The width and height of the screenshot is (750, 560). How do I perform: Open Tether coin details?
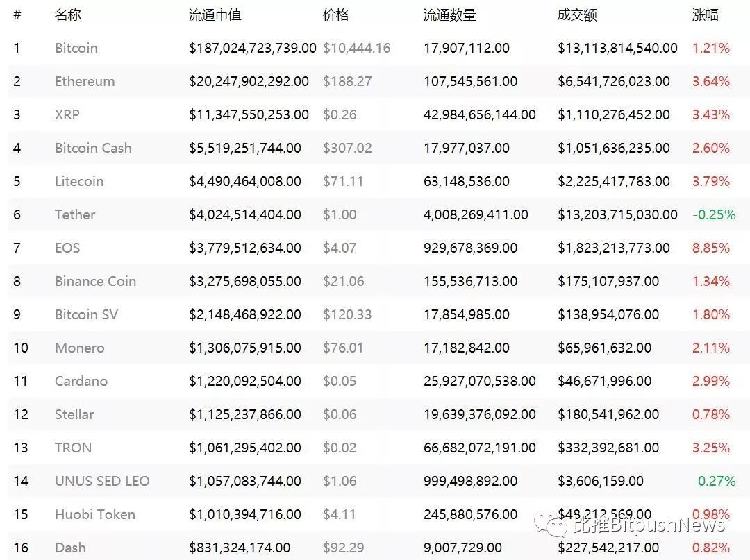(75, 214)
